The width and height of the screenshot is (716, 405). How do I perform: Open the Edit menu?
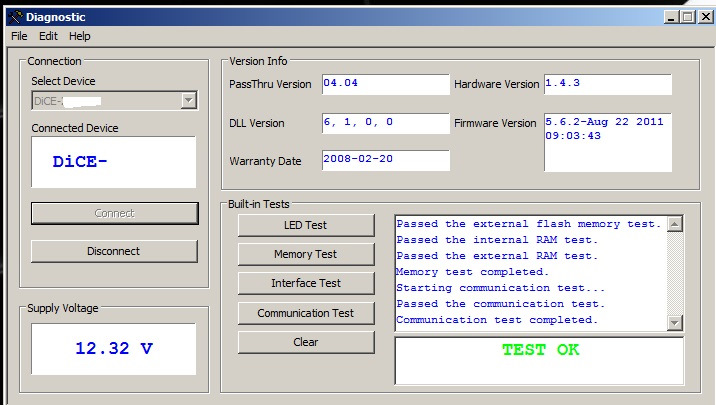pyautogui.click(x=48, y=36)
